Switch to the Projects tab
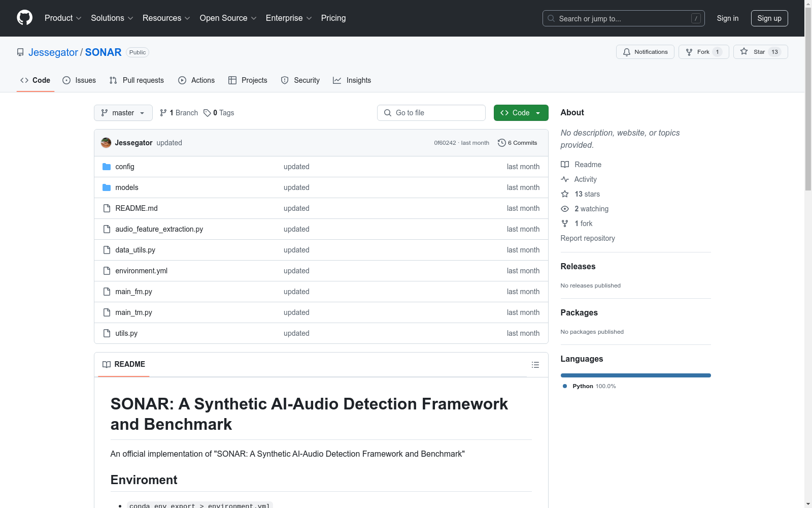812x508 pixels. [248, 80]
